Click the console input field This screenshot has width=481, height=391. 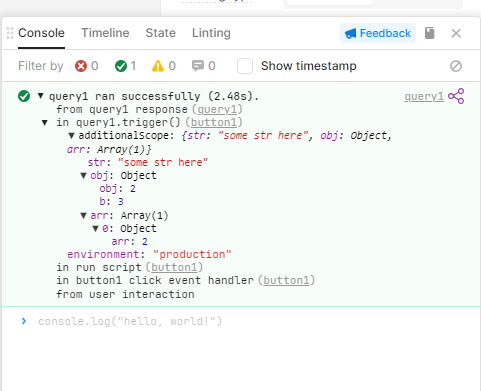tap(130, 321)
